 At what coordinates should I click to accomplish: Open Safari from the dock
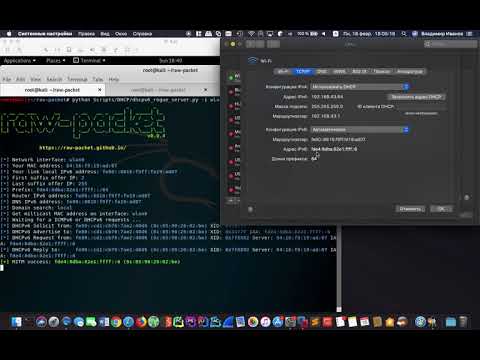click(x=128, y=322)
